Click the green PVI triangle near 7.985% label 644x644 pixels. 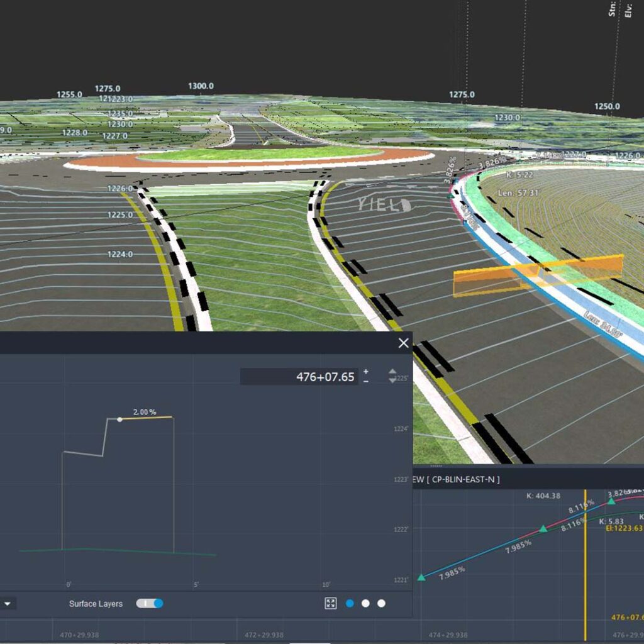tap(543, 530)
